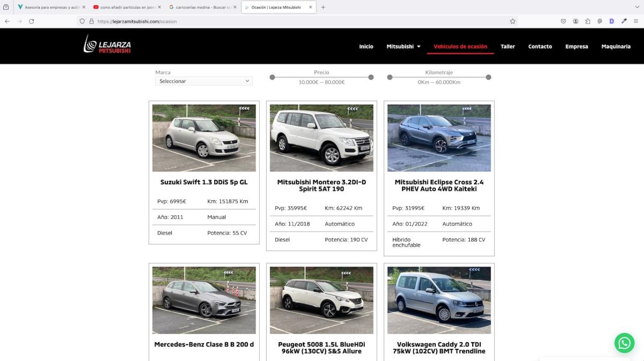Go to the Contacto page
Viewport: 644px width, 361px height.
tap(540, 47)
